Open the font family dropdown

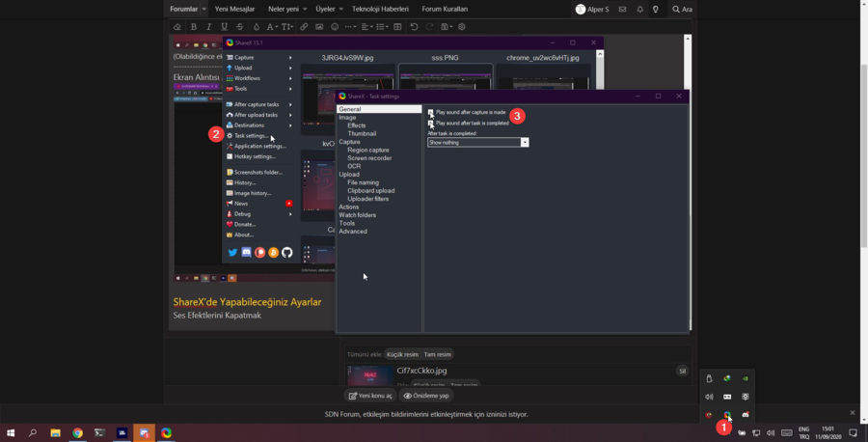[x=272, y=27]
